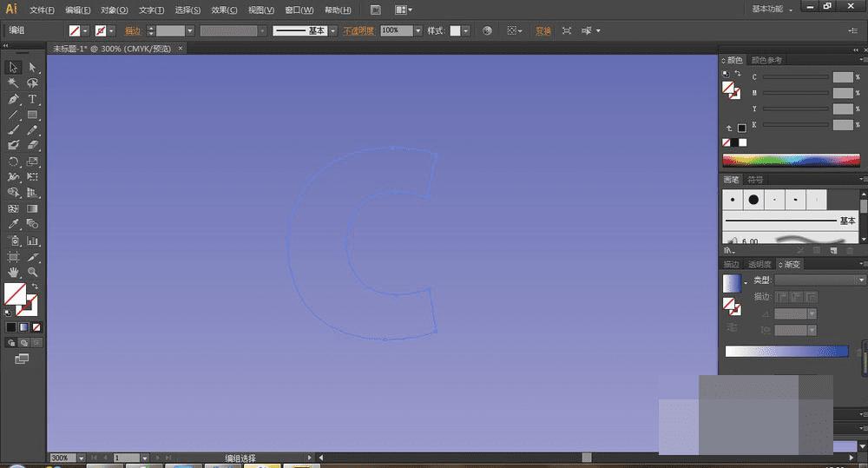Screen dimensions: 868x468
Task: Set toolbox paint mode to None
Action: coord(36,327)
